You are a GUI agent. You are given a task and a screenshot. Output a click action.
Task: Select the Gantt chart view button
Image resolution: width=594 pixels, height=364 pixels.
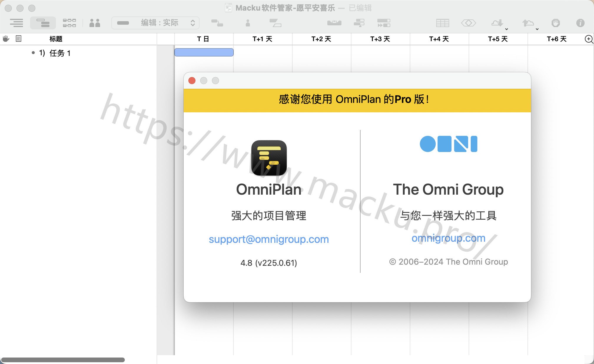[43, 23]
